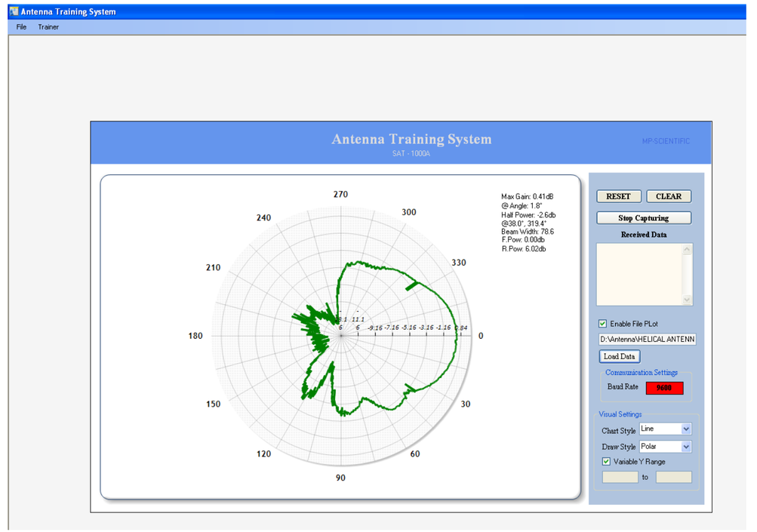Click the '-5.16' radial axis tick label

[x=409, y=328]
